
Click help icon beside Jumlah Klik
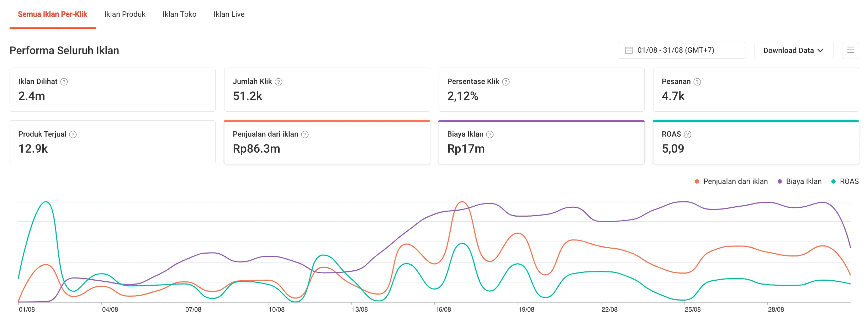279,82
